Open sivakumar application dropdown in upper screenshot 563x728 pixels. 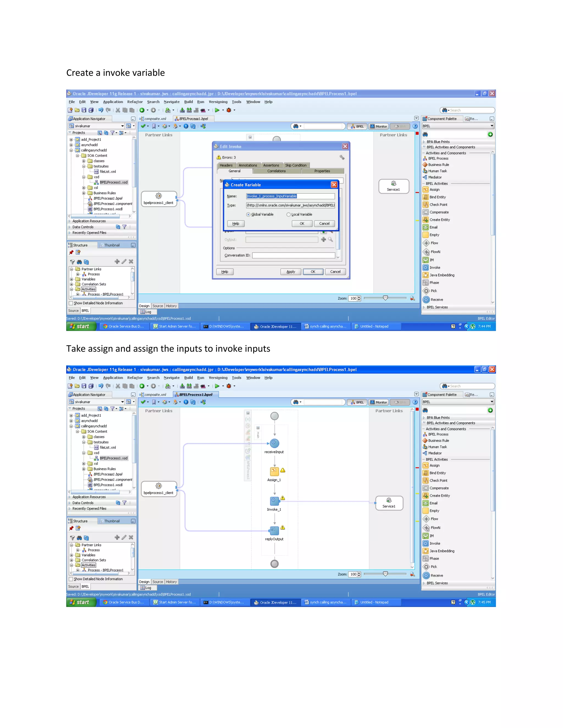pyautogui.click(x=122, y=126)
